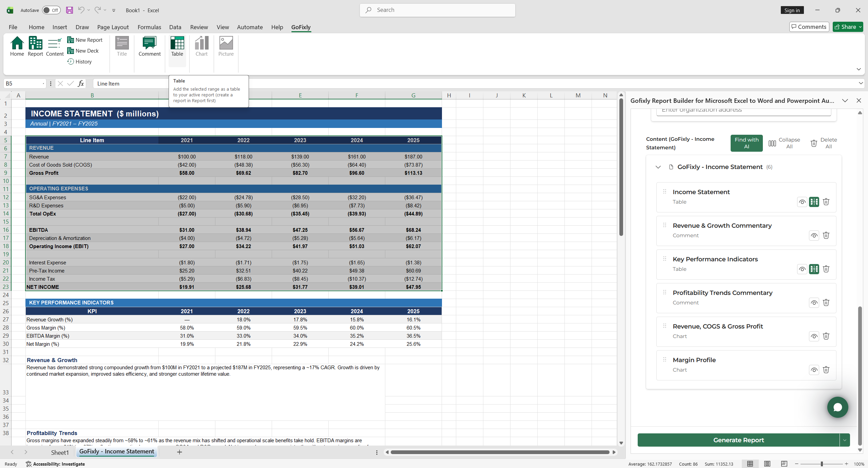The width and height of the screenshot is (868, 468).
Task: Update range for Income Statement table
Action: (814, 202)
